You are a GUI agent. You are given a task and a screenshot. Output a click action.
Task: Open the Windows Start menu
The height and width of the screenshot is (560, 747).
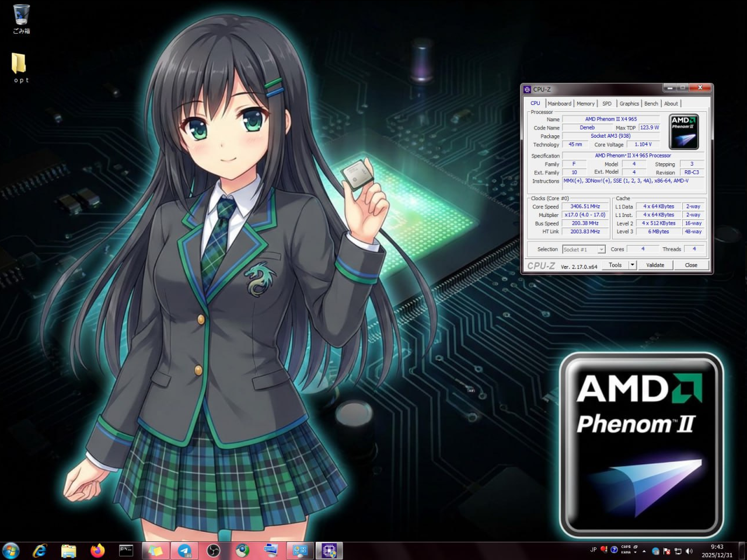[11, 551]
